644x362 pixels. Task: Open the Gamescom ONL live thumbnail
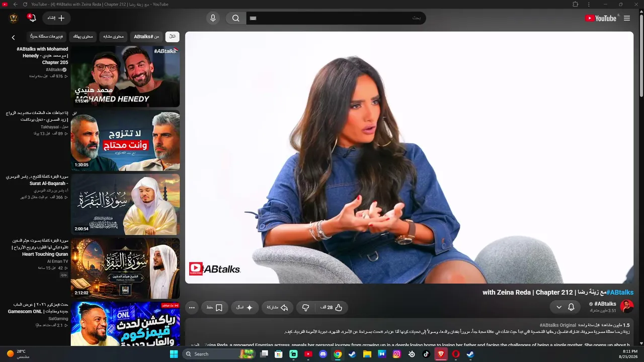tap(125, 324)
